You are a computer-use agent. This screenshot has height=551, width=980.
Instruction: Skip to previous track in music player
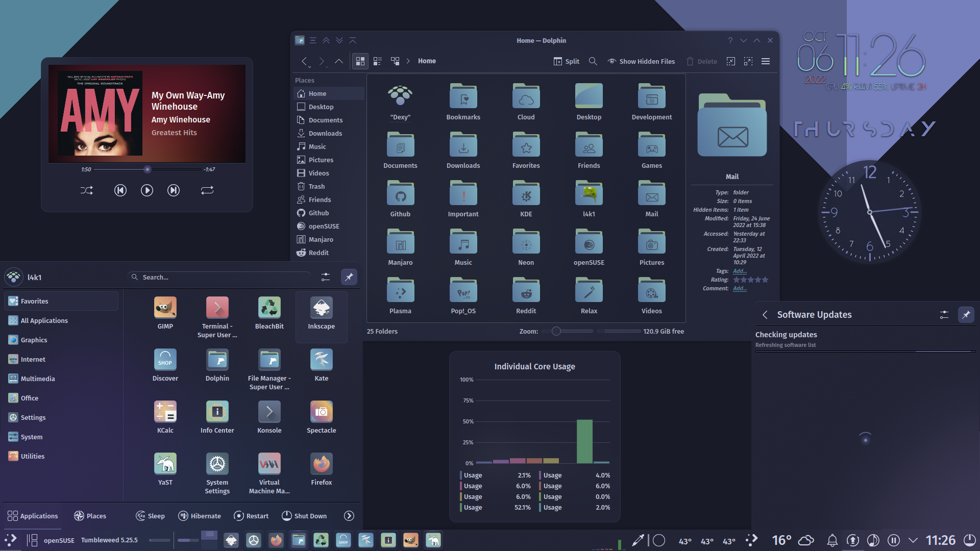(120, 190)
